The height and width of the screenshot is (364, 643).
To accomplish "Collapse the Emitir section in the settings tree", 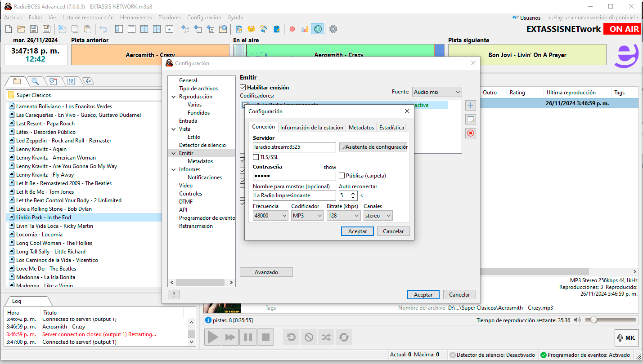I will click(x=173, y=153).
